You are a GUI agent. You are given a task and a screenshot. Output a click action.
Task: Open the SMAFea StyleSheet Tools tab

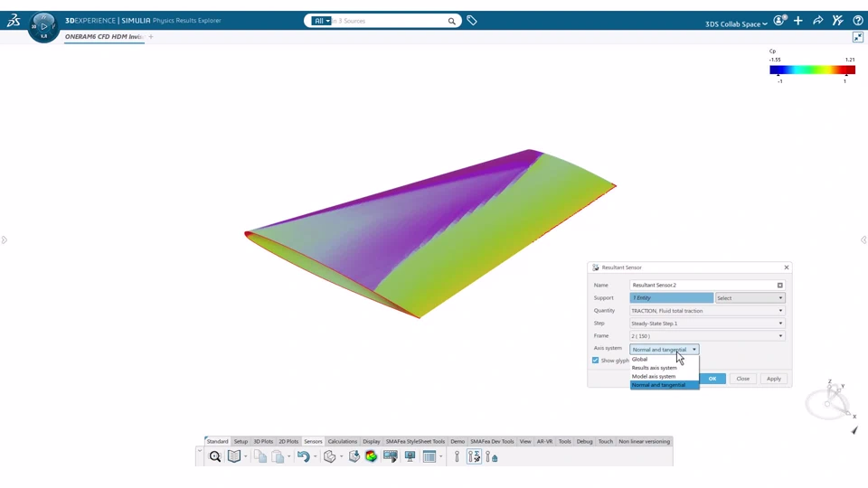pos(415,442)
